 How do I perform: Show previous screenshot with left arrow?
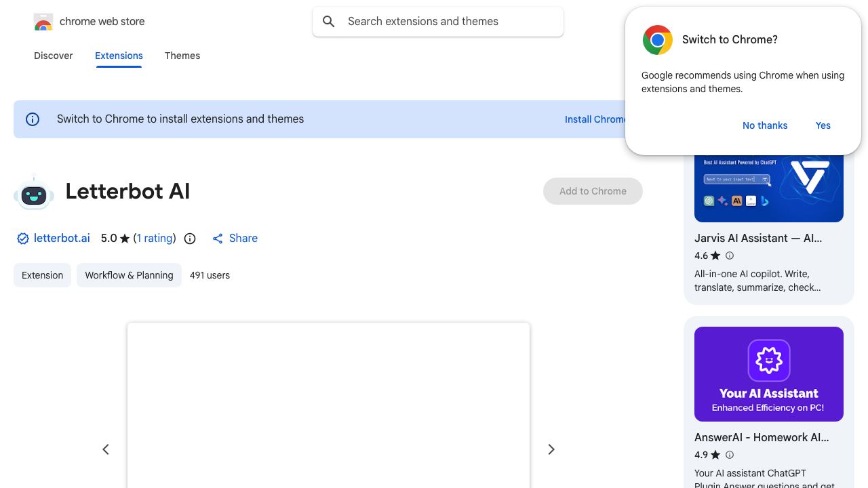pos(106,449)
